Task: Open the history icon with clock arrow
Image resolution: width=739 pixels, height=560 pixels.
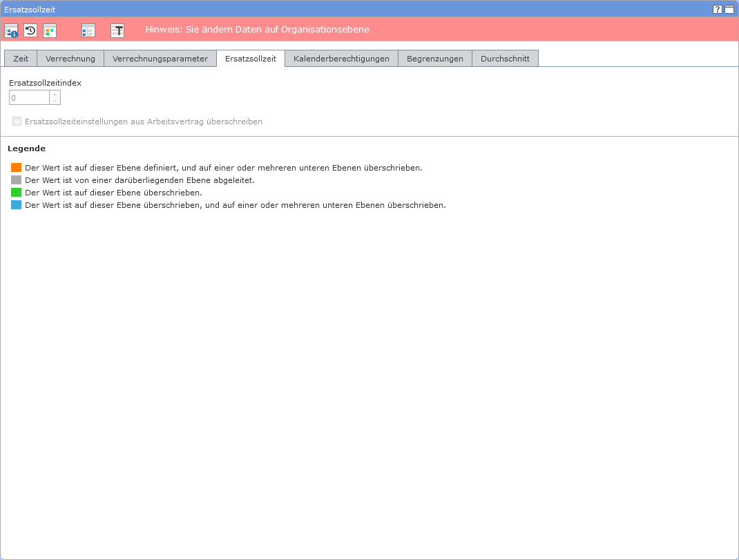Action: [30, 30]
